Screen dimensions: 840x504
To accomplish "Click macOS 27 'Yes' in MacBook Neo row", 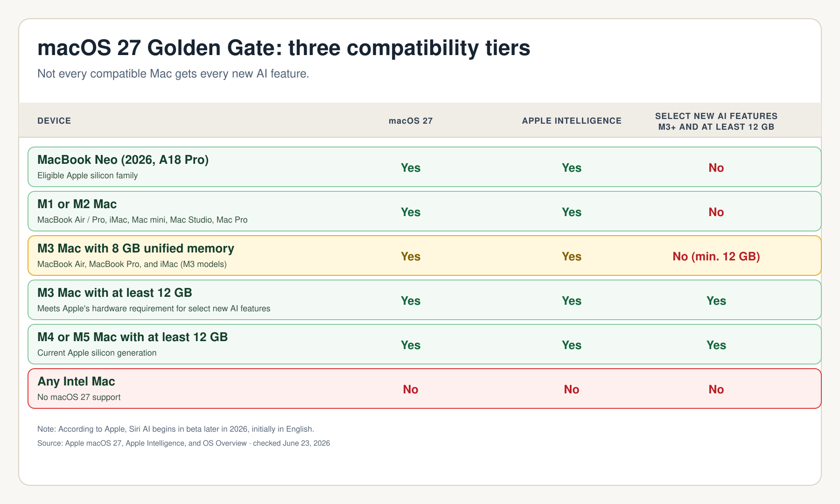I will coord(411,168).
